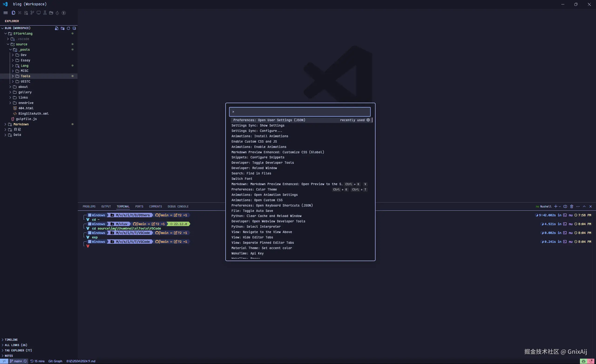Click Git Graph in status bar
The width and height of the screenshot is (596, 364).
coord(55,361)
